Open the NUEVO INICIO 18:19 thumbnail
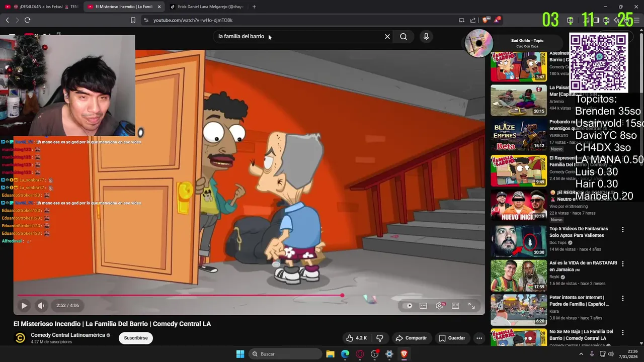Viewport: 644px width, 362px height. pyautogui.click(x=519, y=205)
